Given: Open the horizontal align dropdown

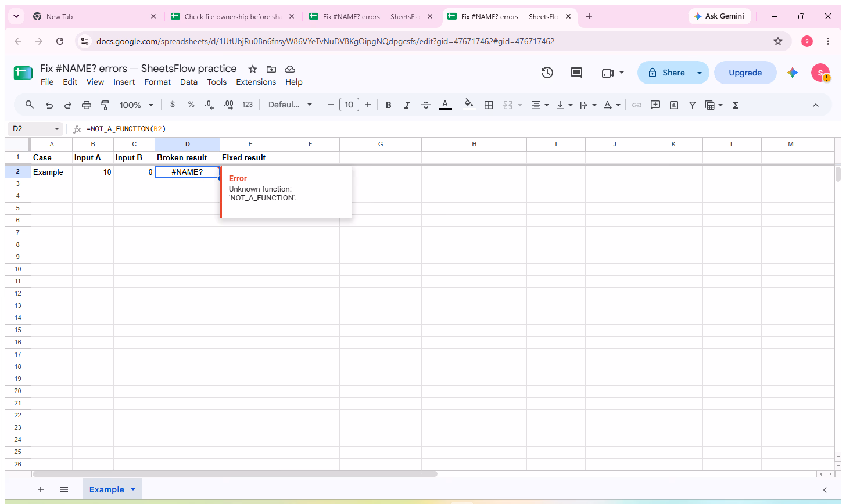Looking at the screenshot, I should (x=540, y=105).
